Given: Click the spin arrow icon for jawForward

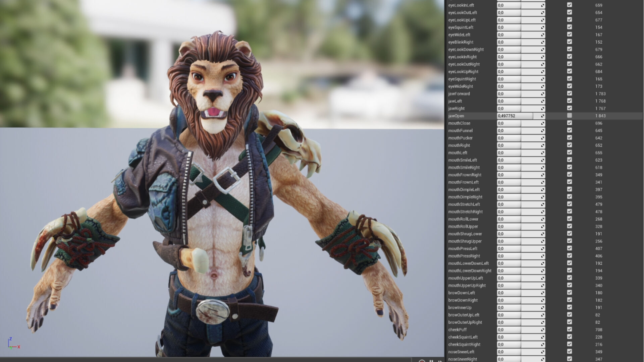Looking at the screenshot, I should click(x=542, y=94).
